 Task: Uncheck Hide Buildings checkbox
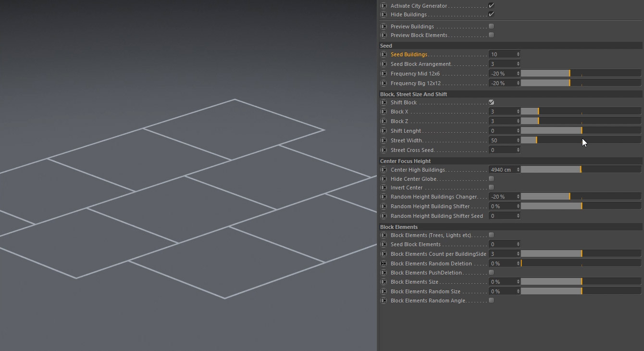click(x=491, y=14)
